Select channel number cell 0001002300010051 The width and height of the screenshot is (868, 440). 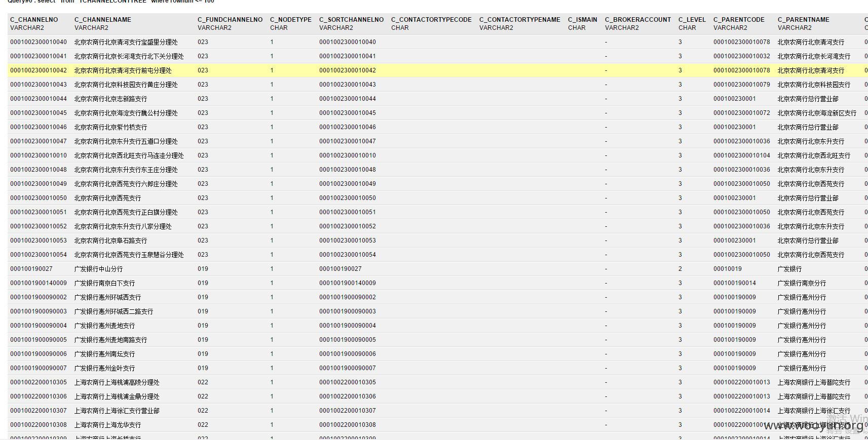(x=39, y=212)
